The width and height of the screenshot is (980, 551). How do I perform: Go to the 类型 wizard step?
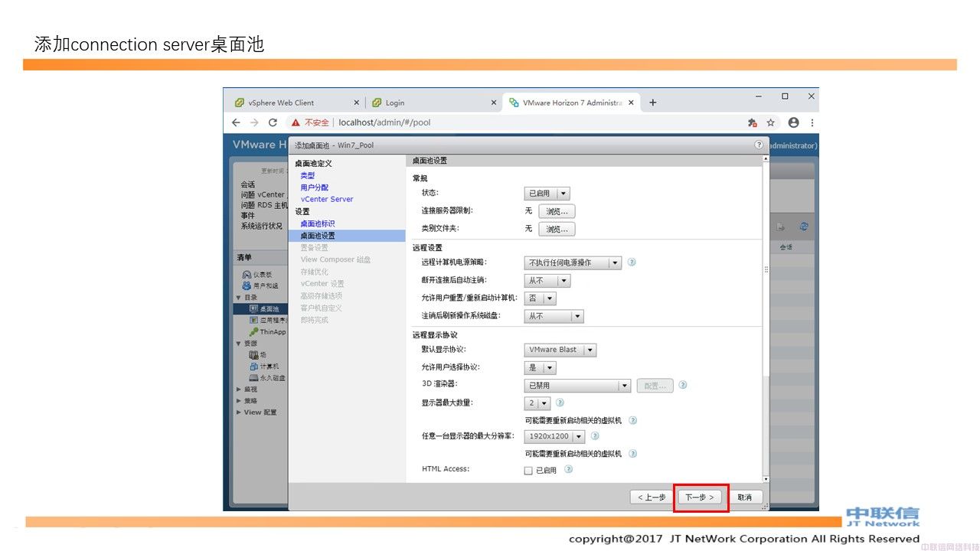coord(308,175)
